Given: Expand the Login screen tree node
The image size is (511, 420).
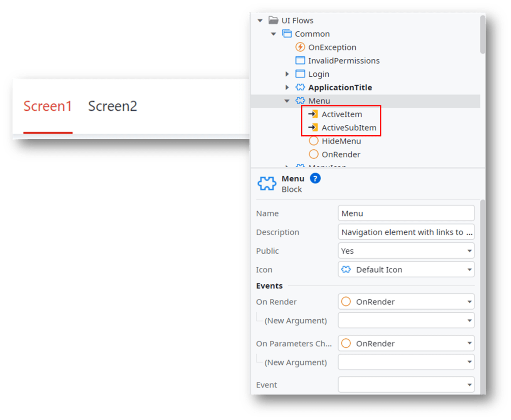Looking at the screenshot, I should (287, 74).
